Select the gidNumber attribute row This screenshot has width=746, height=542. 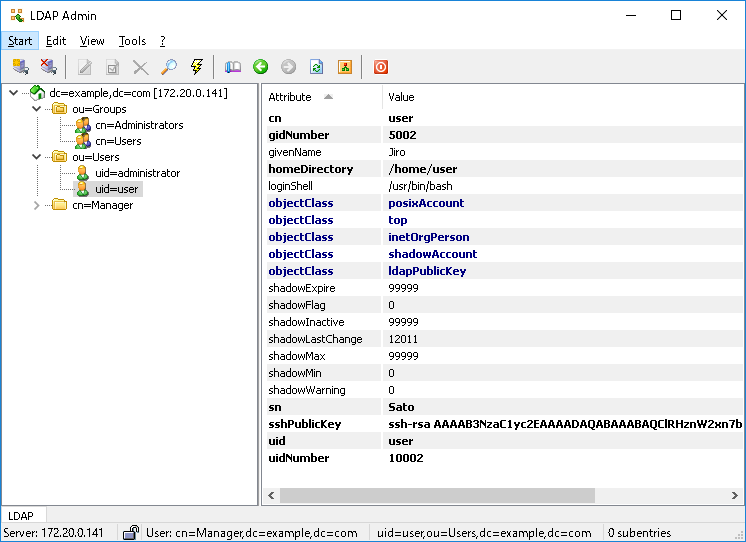504,135
